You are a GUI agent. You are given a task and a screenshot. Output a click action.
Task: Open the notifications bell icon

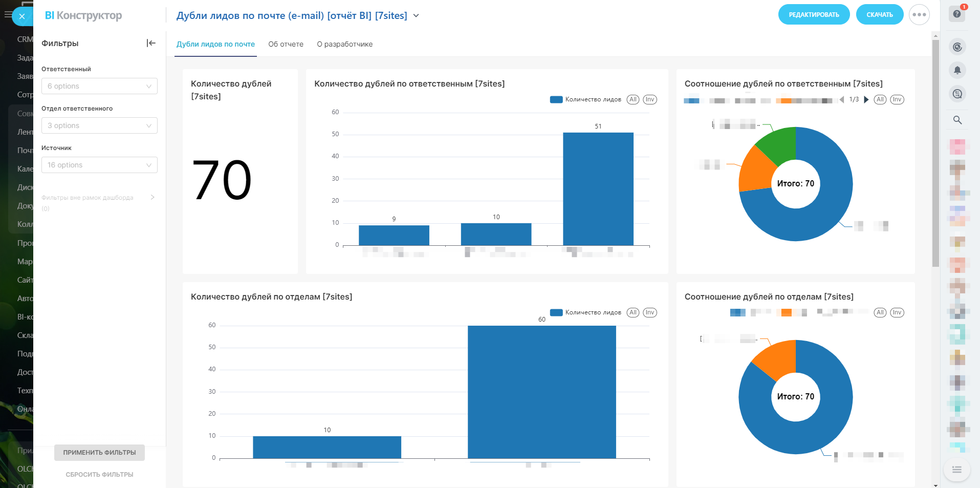[x=957, y=70]
